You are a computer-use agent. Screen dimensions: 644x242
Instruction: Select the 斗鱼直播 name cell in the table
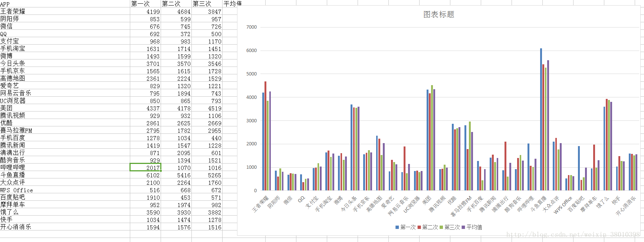tap(65, 175)
